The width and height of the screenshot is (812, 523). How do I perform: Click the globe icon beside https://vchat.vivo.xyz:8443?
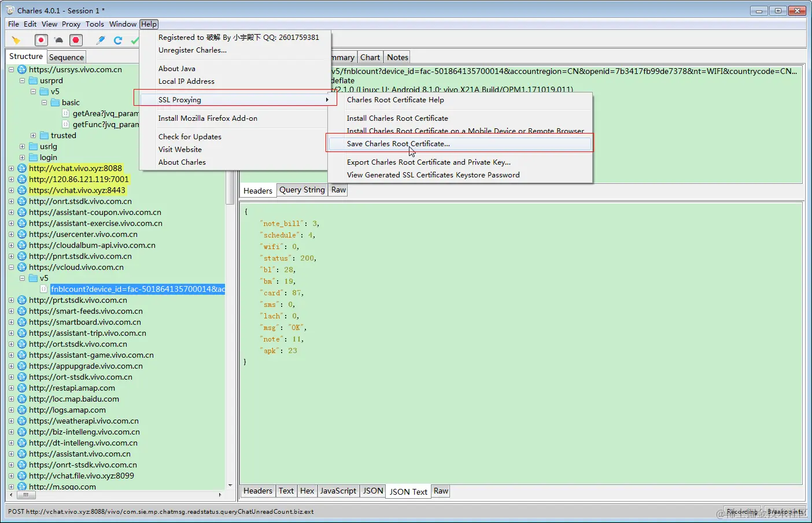[x=22, y=190]
